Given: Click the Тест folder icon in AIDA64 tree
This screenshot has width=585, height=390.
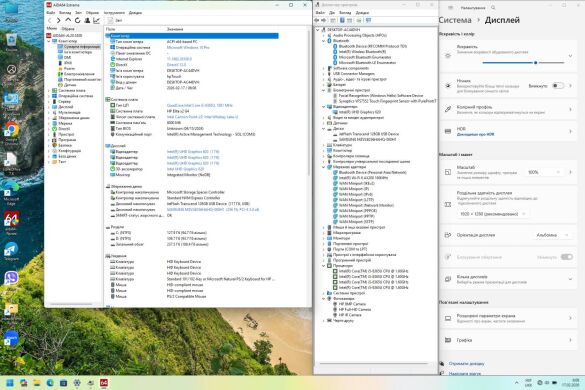Looking at the screenshot, I should 54,162.
